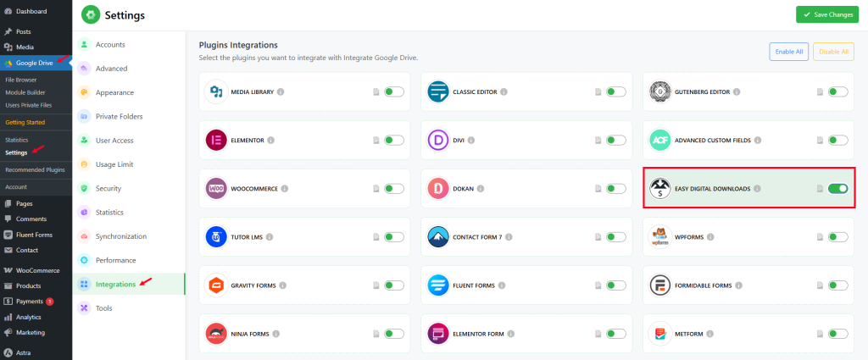Open Payments menu with notification badge
This screenshot has width=868, height=360.
pos(36,302)
